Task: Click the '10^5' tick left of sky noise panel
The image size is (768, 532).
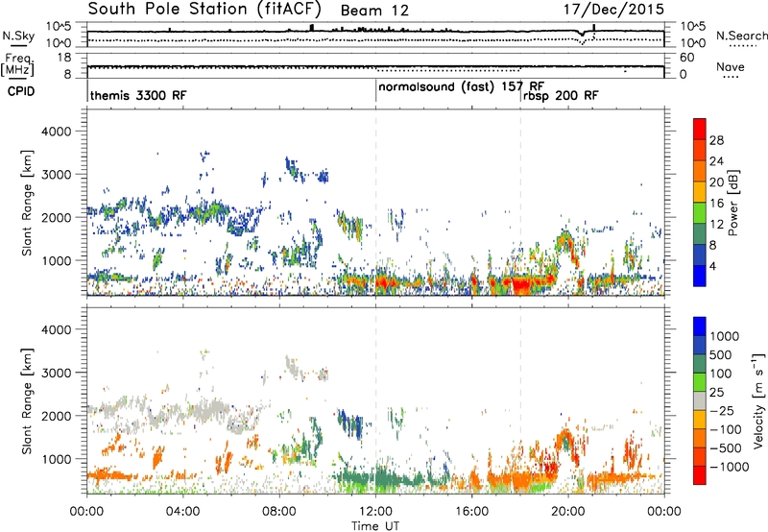Action: pos(59,26)
